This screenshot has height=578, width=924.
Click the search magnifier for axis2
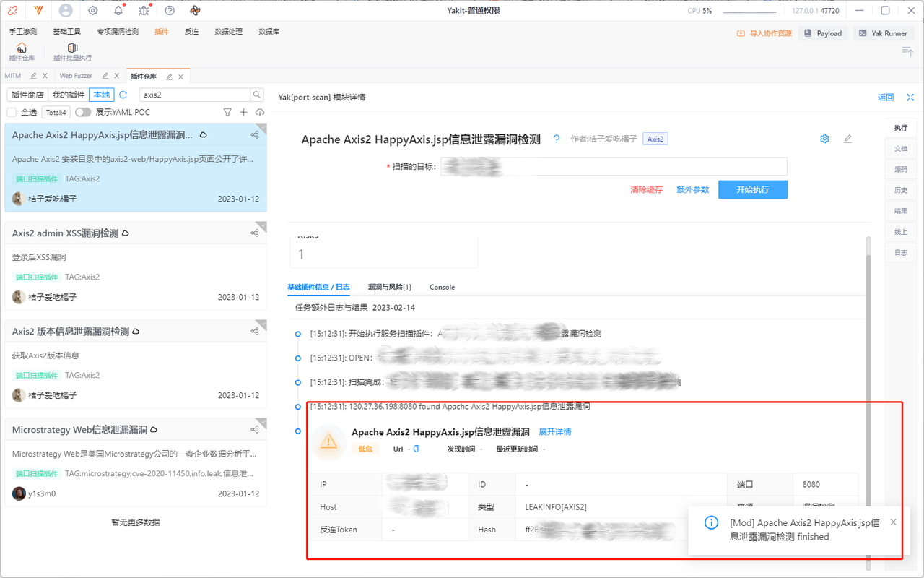coord(257,95)
